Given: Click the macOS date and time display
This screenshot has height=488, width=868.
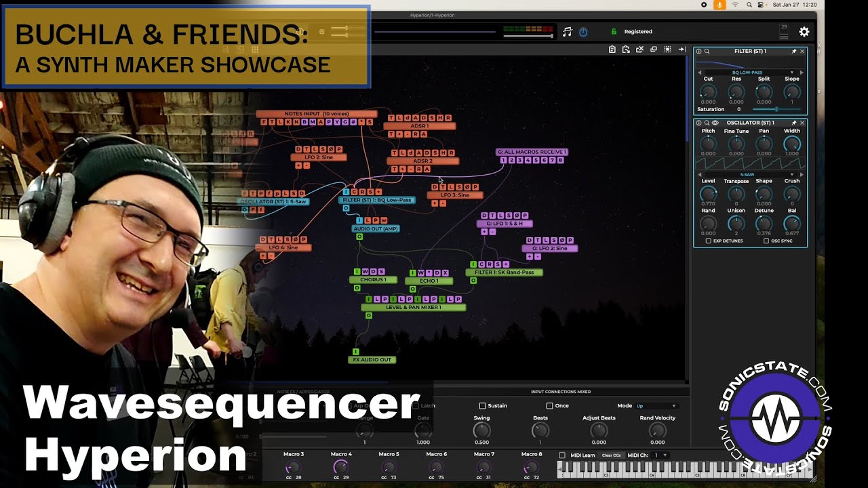Looking at the screenshot, I should pyautogui.click(x=795, y=5).
